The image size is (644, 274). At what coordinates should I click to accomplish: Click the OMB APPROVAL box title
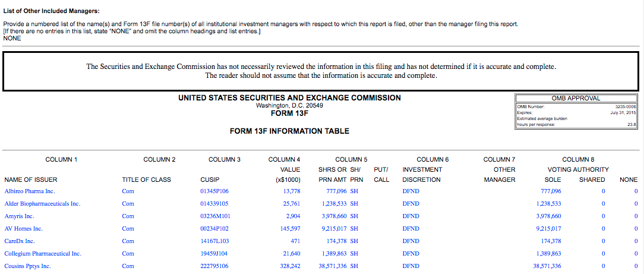(576, 98)
